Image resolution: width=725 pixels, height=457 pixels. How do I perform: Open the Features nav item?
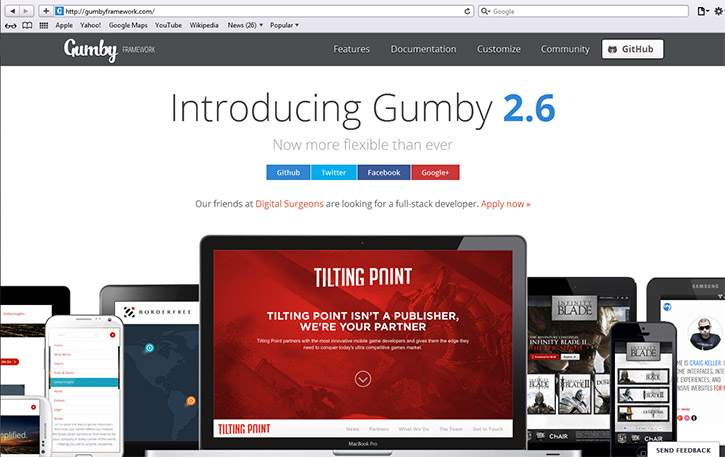click(x=351, y=49)
